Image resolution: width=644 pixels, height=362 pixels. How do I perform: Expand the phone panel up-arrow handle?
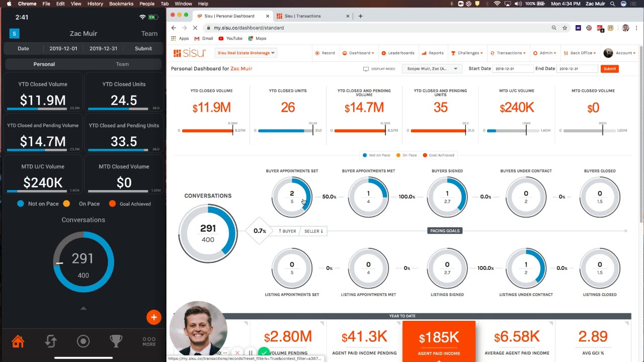tap(84, 308)
